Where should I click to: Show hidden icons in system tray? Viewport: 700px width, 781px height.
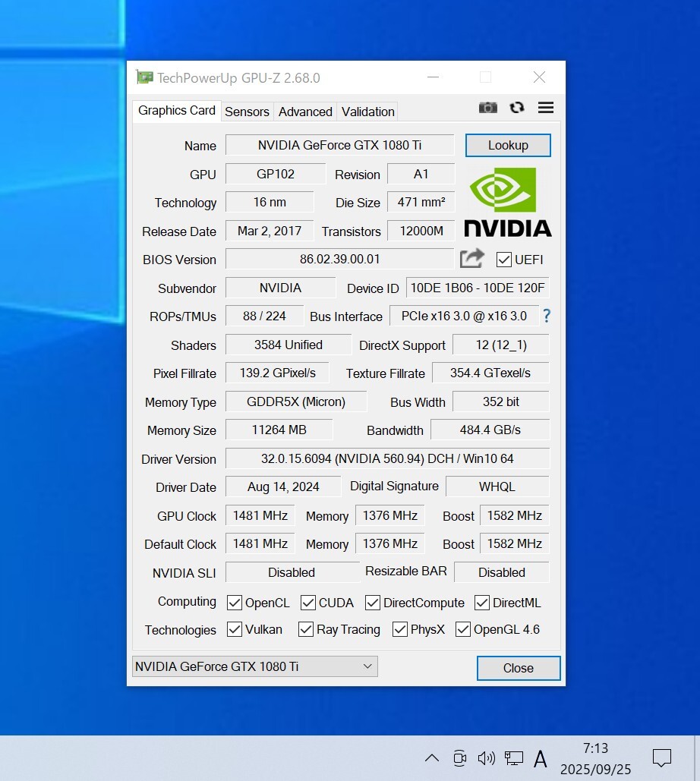coord(431,757)
